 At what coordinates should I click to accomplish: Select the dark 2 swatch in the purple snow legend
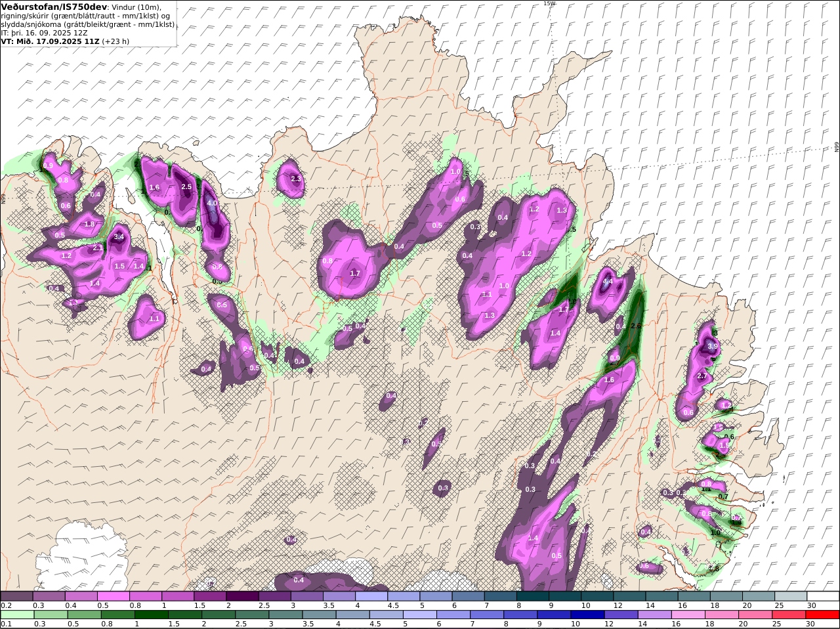(x=242, y=596)
